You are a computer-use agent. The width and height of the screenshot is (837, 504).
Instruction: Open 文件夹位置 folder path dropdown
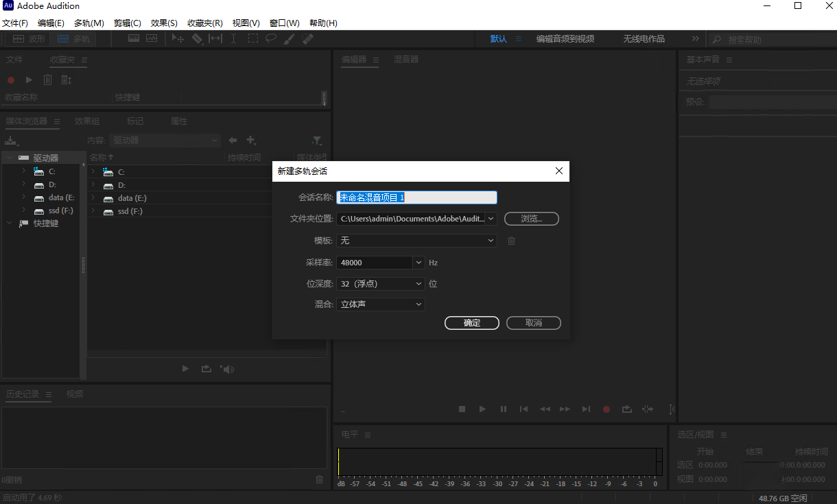tap(491, 219)
